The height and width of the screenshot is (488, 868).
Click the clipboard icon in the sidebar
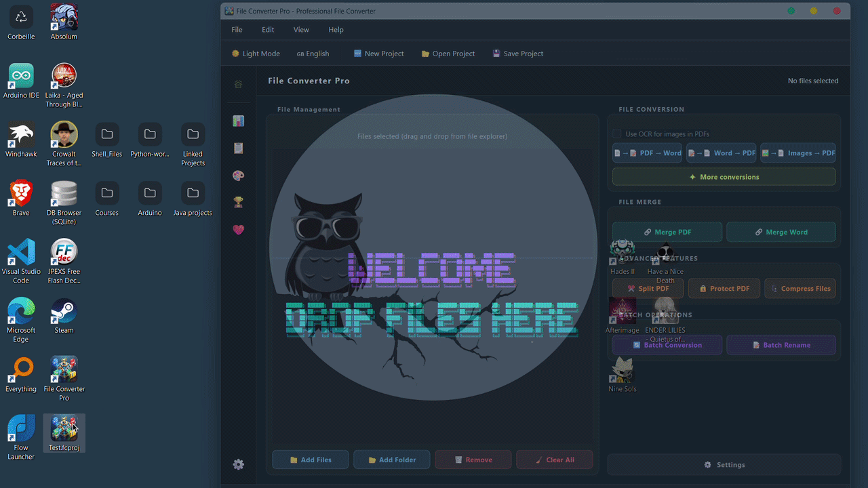238,148
